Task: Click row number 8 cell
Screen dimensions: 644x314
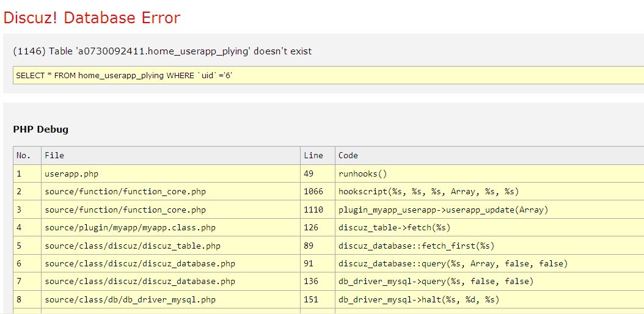Action: coord(27,299)
